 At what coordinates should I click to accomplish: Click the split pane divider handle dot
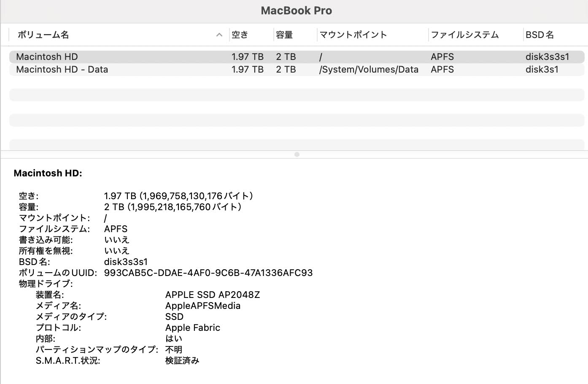click(297, 154)
